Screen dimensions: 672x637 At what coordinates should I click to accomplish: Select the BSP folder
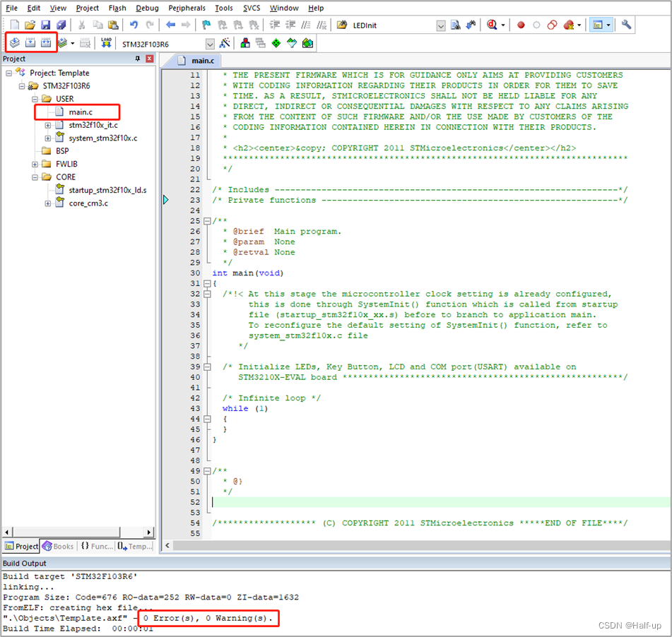point(62,151)
